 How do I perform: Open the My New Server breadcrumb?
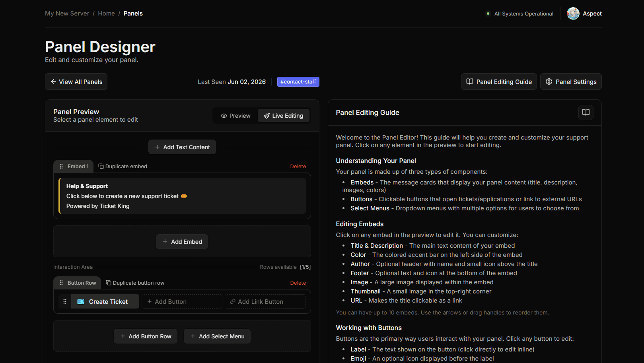(x=67, y=14)
